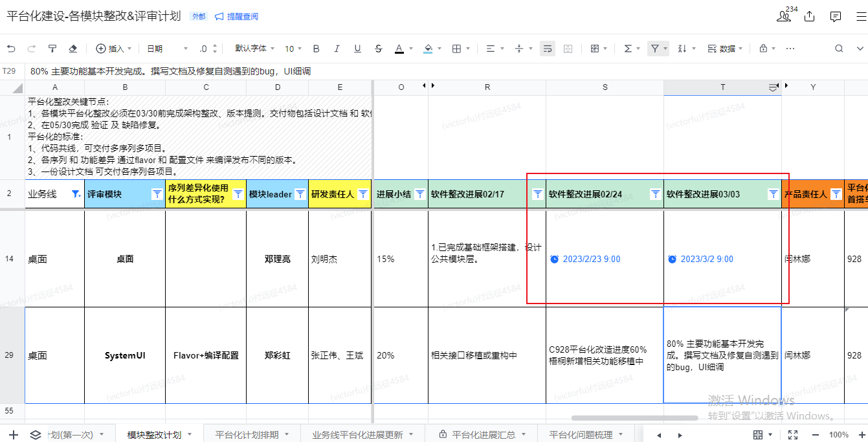Toggle underline text formatting
The width and height of the screenshot is (868, 442).
[357, 49]
